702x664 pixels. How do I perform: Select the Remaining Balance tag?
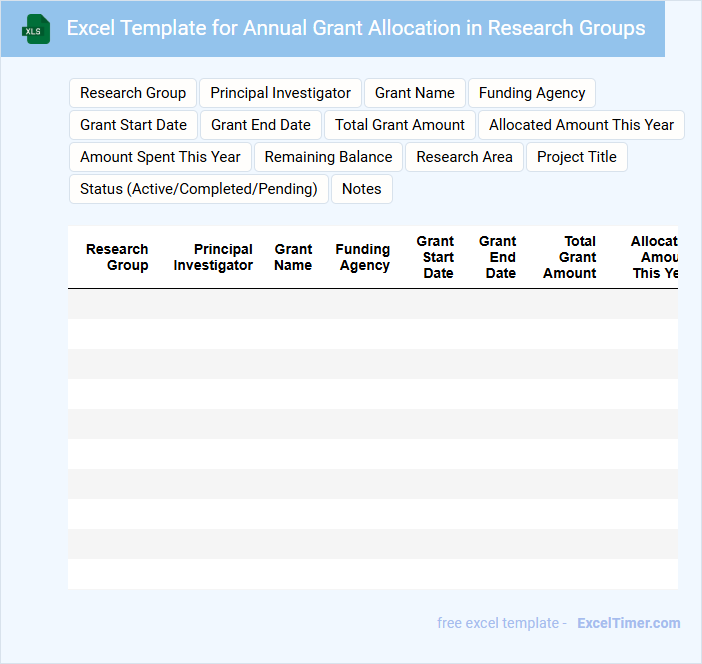point(328,157)
